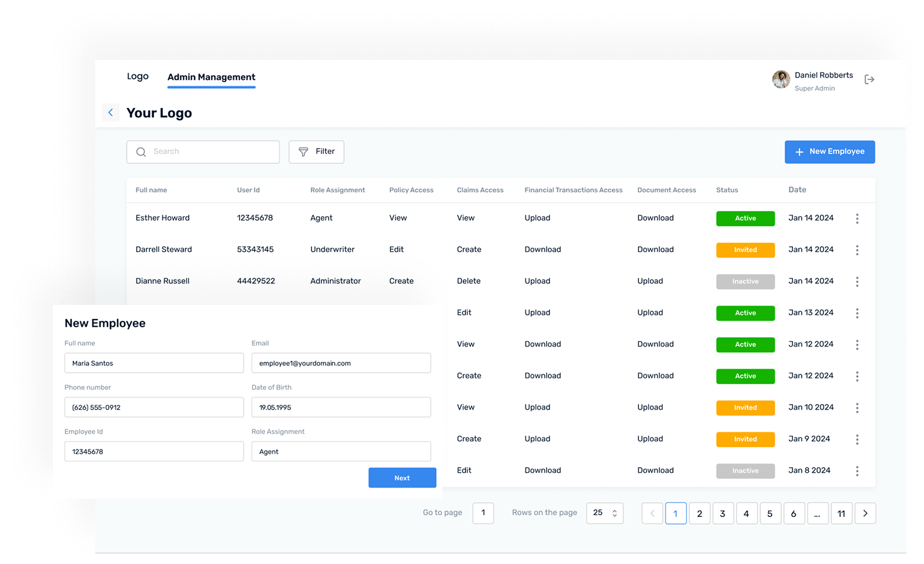Select page 1 in pagination
This screenshot has height=564, width=924.
(x=675, y=513)
